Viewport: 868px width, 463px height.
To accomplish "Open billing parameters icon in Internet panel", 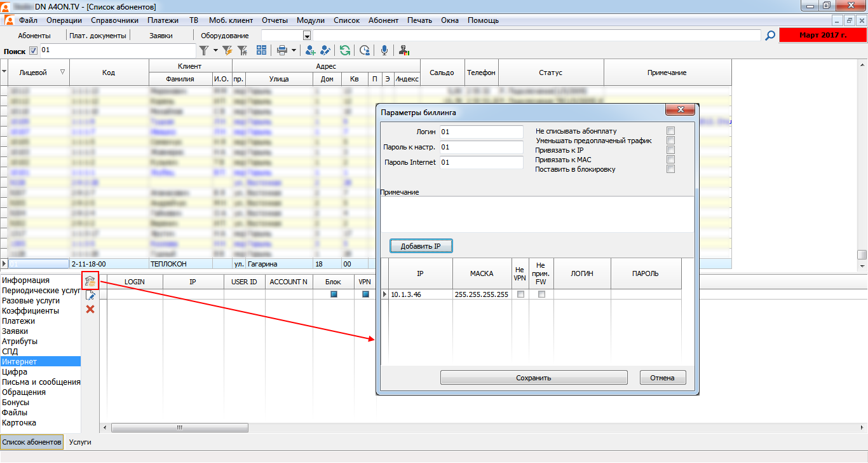I will coord(90,282).
